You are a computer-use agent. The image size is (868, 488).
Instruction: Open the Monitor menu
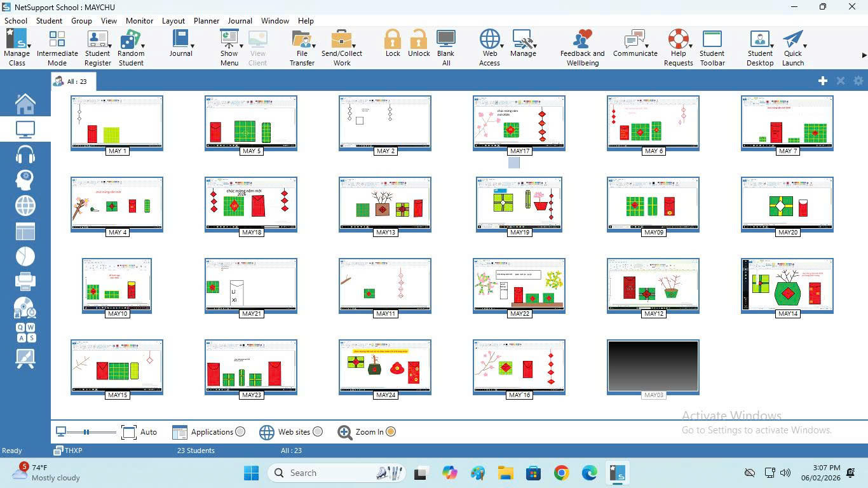click(x=139, y=20)
